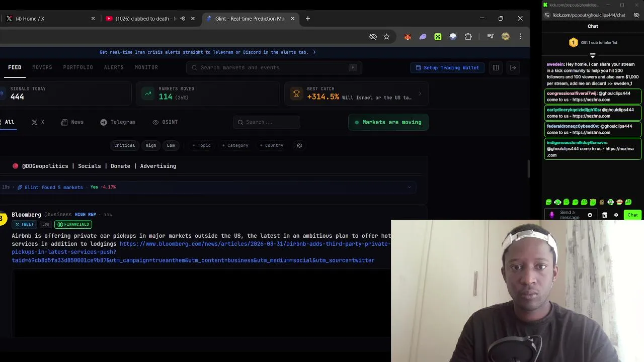Filter feed by OSINT source
644x362 pixels.
[165, 122]
